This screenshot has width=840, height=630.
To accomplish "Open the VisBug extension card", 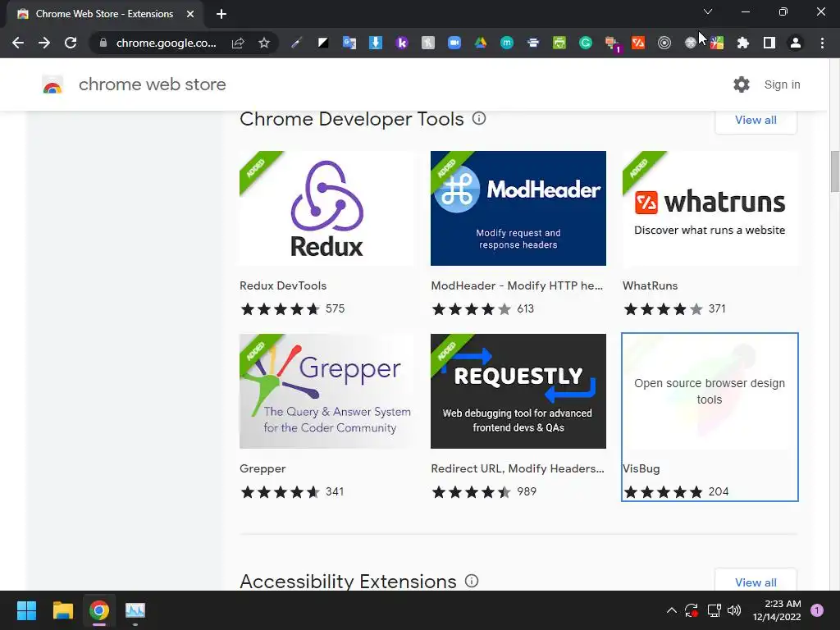I will tap(710, 417).
